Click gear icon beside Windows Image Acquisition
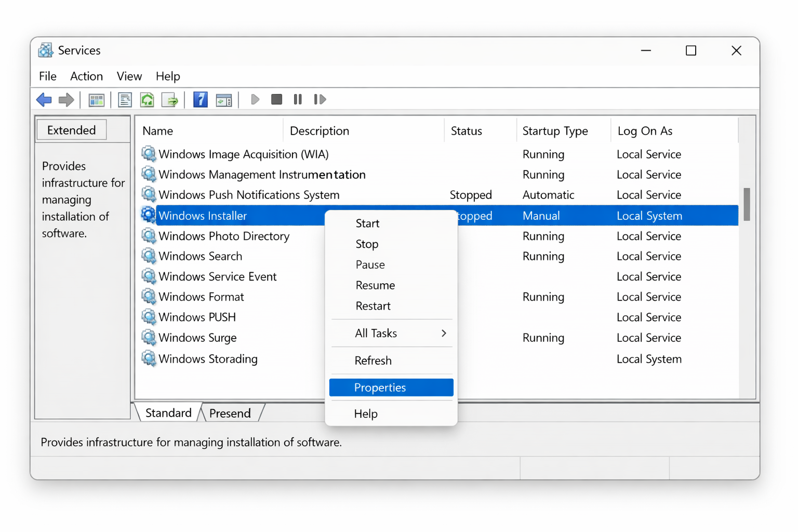Viewport: 798px width, 532px height. (x=149, y=154)
